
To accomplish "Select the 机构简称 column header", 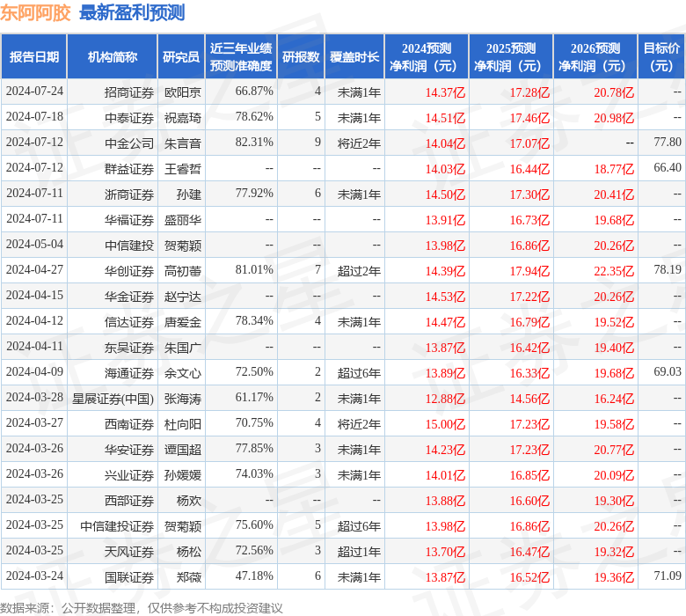I will click(112, 57).
